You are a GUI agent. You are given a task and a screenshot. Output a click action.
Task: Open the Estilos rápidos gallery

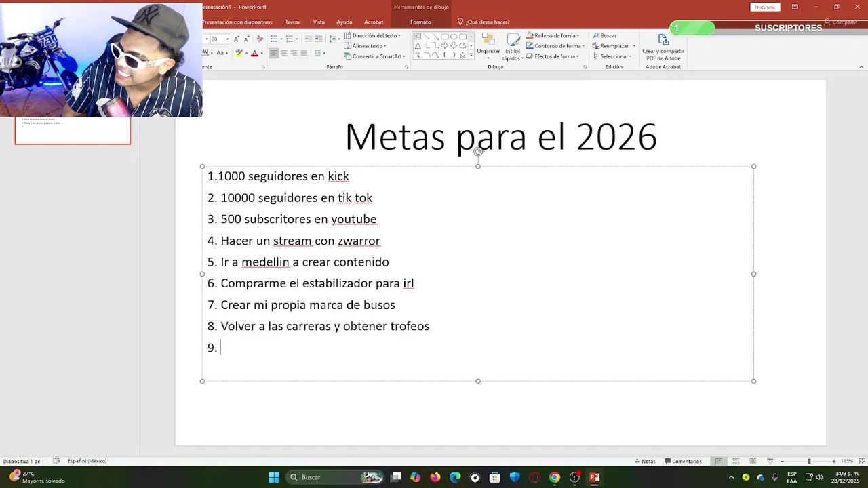(x=513, y=47)
